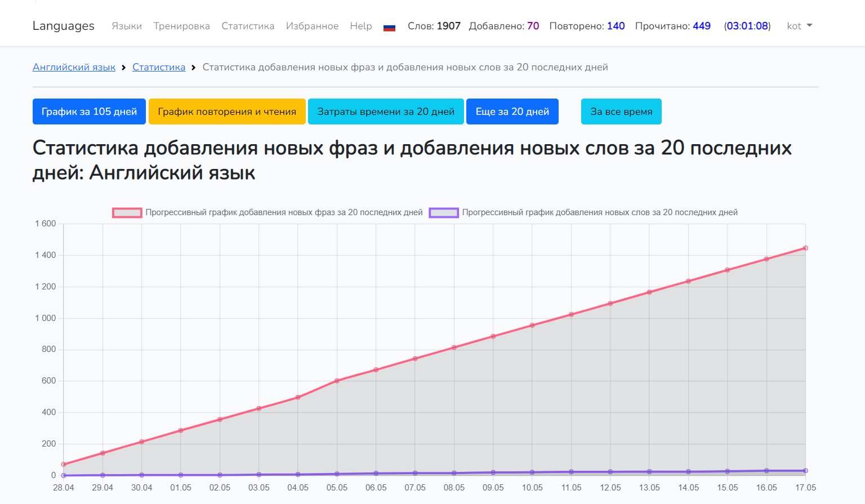Open the Help menu item
Screen dimensions: 865x504
(x=361, y=26)
